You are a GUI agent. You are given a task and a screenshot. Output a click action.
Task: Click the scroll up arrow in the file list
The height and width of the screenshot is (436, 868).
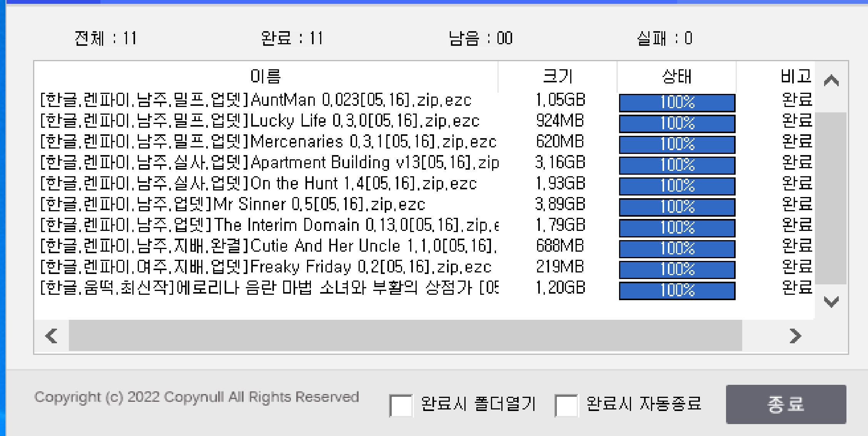tap(831, 80)
